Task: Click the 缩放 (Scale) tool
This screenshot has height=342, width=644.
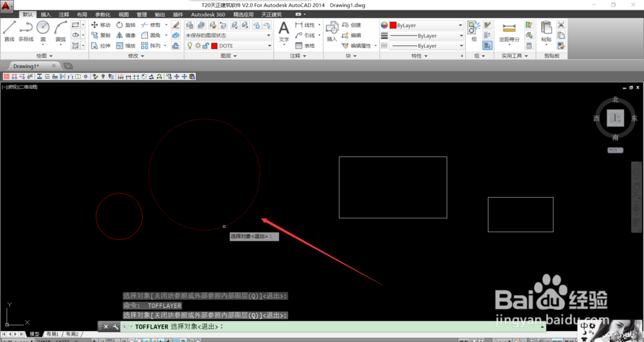Action: (126, 46)
